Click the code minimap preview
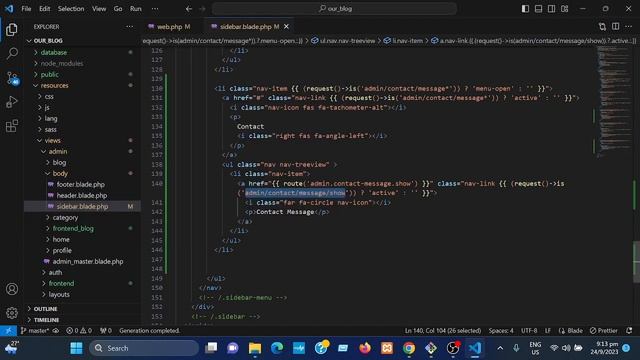Viewport: 640px width, 360px height. point(614,102)
